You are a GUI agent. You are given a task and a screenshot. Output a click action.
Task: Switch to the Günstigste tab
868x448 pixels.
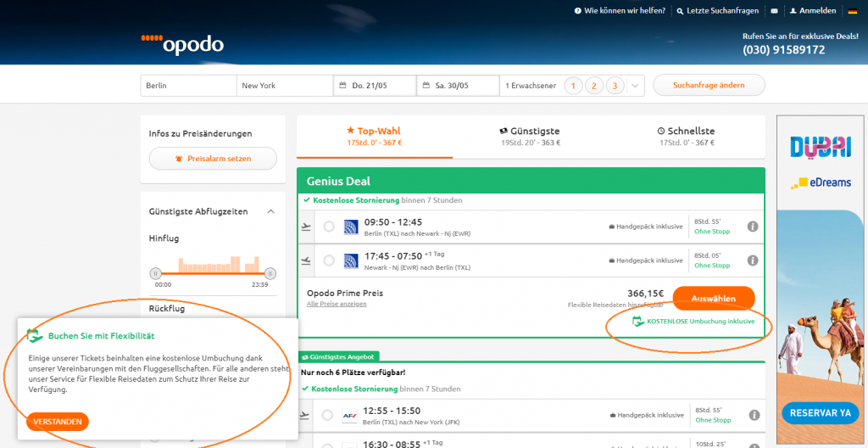pos(531,137)
